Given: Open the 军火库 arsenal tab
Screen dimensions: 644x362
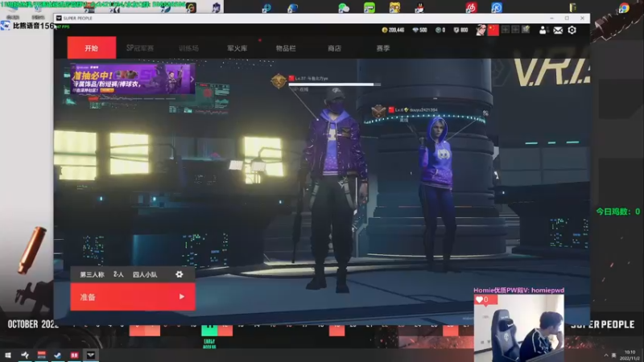Looking at the screenshot, I should [x=237, y=48].
